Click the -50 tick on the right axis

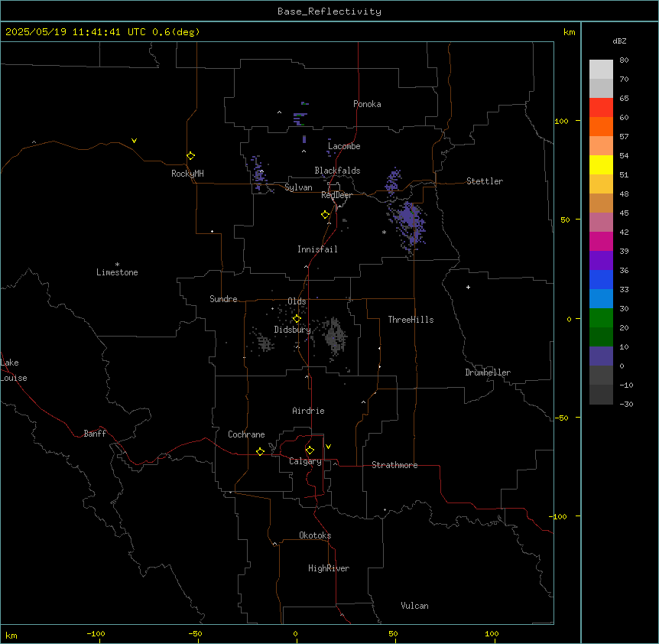[561, 418]
